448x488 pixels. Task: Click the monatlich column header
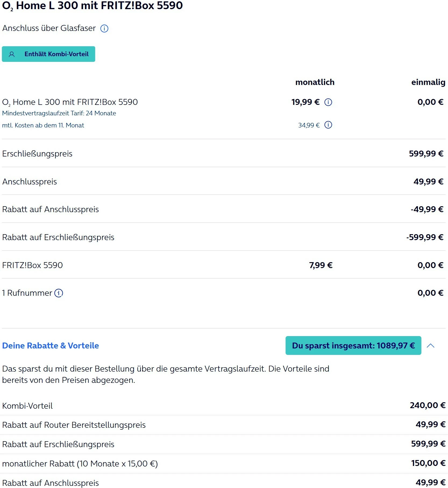coord(315,82)
